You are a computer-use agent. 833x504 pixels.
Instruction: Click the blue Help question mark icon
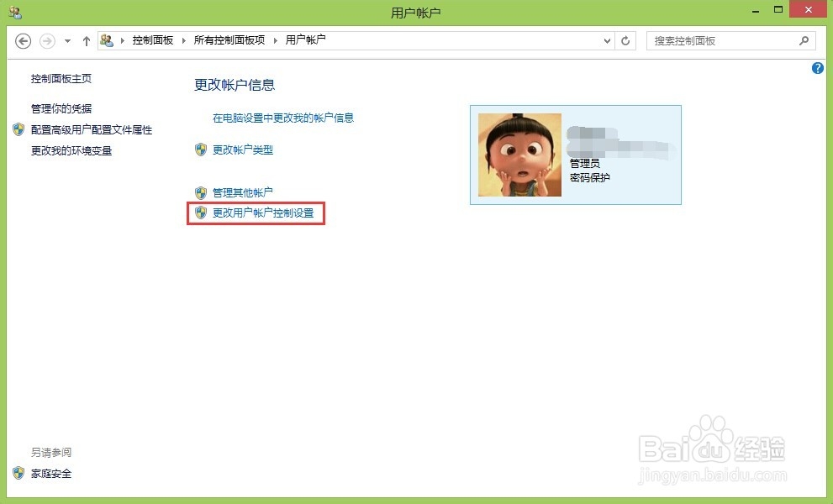click(x=817, y=68)
